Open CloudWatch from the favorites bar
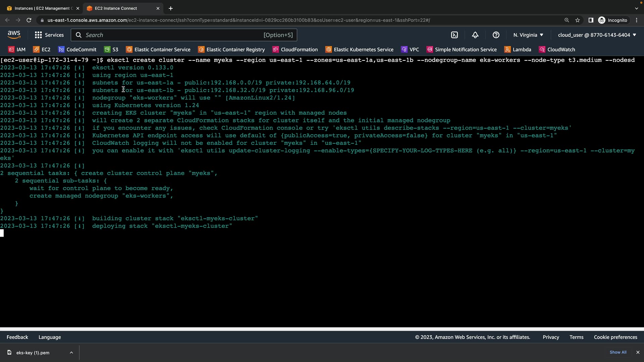Screen dimensions: 644x362 (557, 50)
